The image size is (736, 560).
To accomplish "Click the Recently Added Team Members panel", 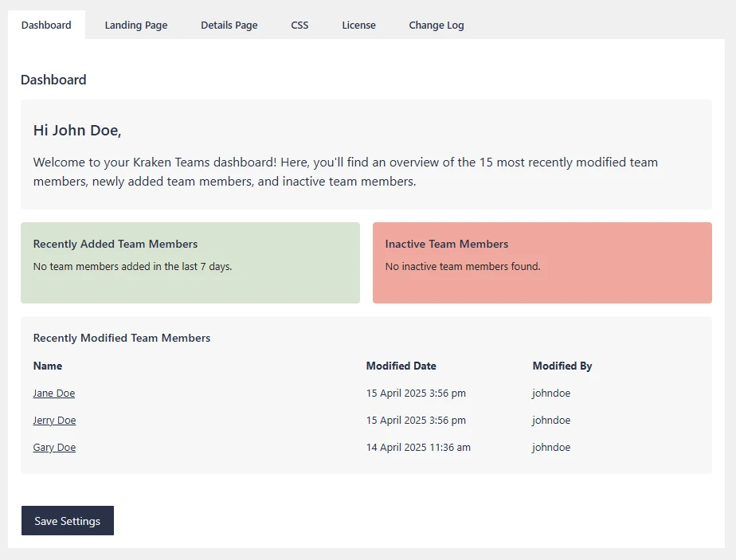I will point(190,262).
